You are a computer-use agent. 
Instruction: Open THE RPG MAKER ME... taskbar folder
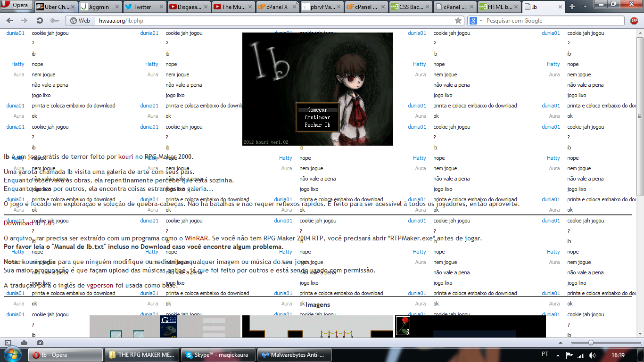tap(143, 355)
